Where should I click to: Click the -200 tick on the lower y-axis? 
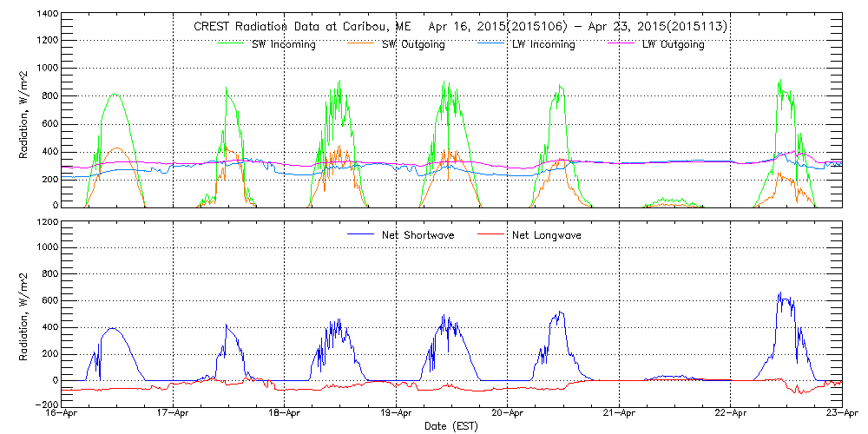pos(47,405)
